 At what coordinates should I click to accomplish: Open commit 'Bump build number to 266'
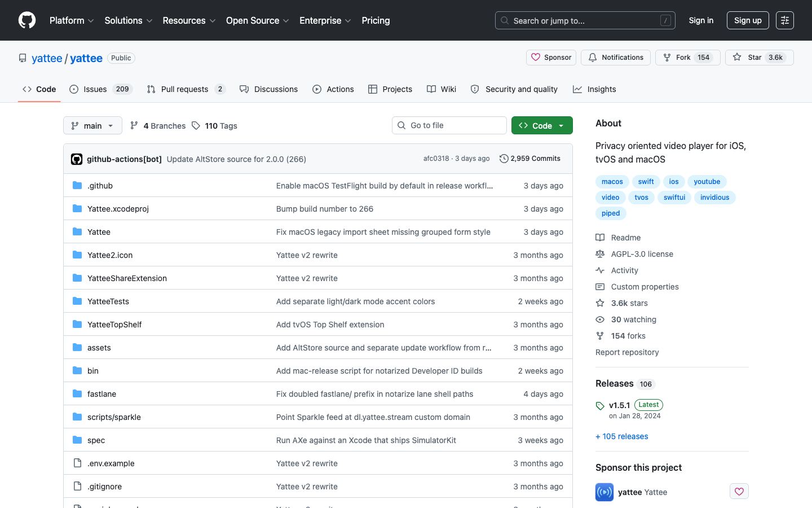click(x=325, y=209)
